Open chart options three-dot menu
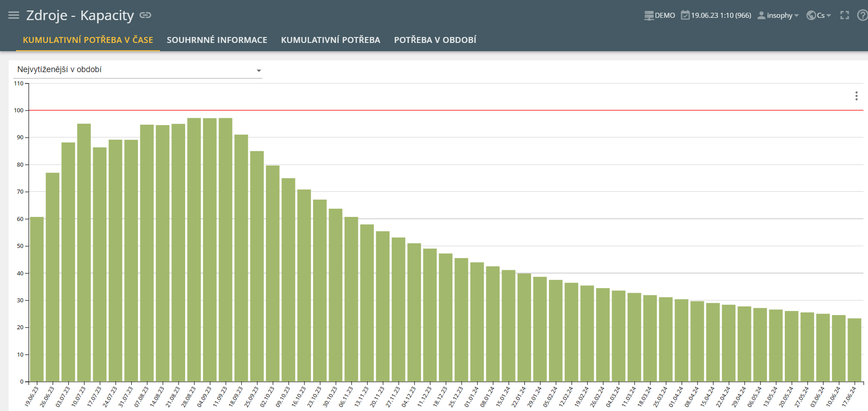This screenshot has width=868, height=411. [856, 96]
